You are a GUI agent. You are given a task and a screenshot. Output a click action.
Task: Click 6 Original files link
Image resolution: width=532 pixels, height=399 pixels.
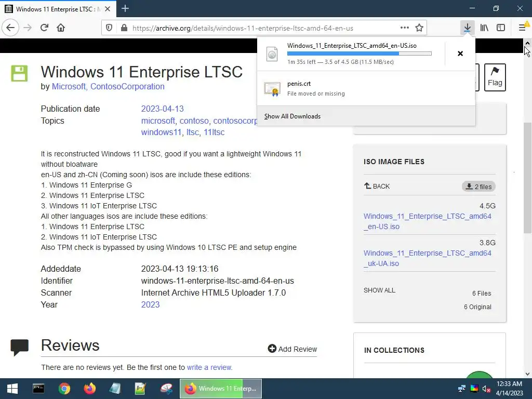(477, 307)
